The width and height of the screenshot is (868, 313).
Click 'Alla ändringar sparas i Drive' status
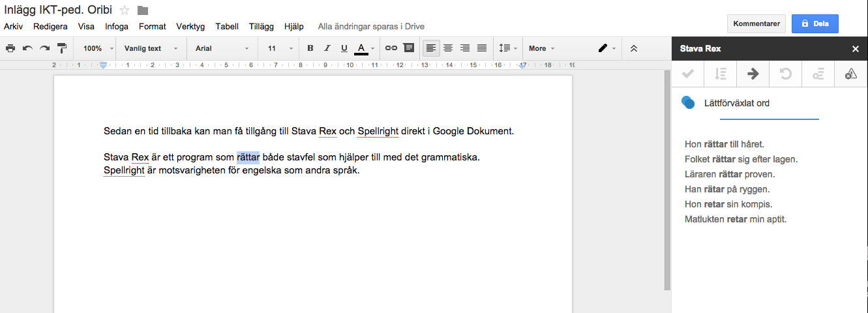coord(371,27)
